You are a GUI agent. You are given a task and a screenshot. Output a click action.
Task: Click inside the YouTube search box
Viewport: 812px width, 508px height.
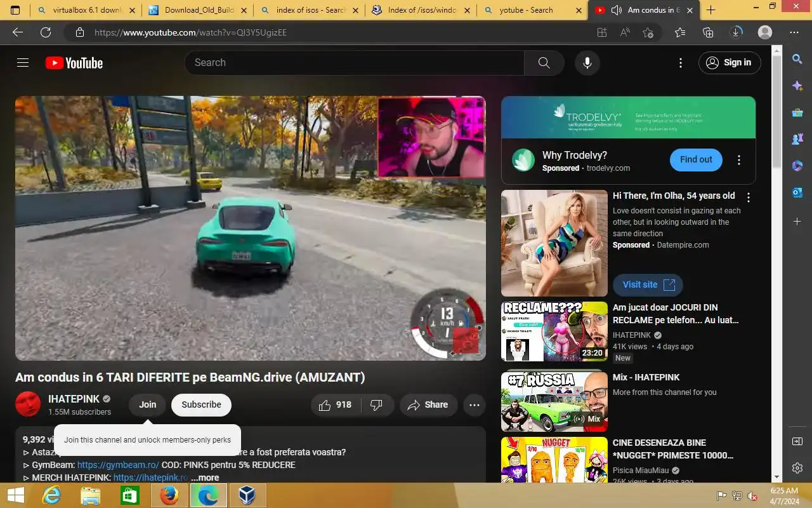[x=354, y=63]
